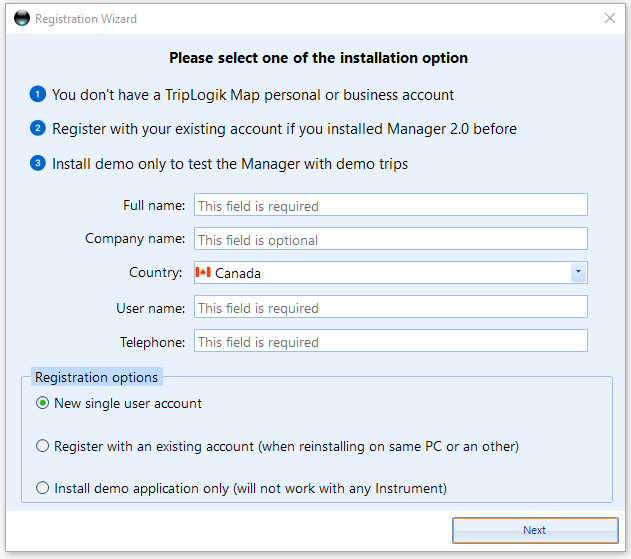Click the 'Telephone:' label
Screen dimensions: 631x559
153,342
